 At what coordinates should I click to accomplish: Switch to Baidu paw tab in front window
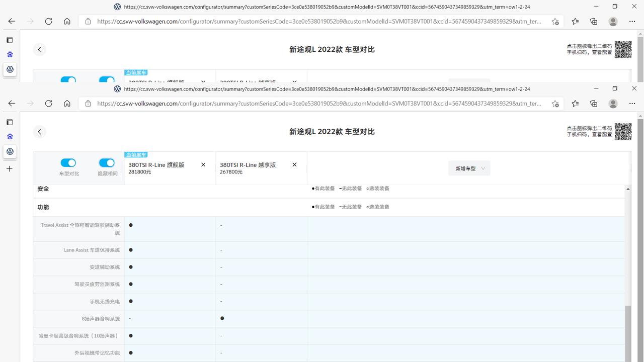[10, 136]
